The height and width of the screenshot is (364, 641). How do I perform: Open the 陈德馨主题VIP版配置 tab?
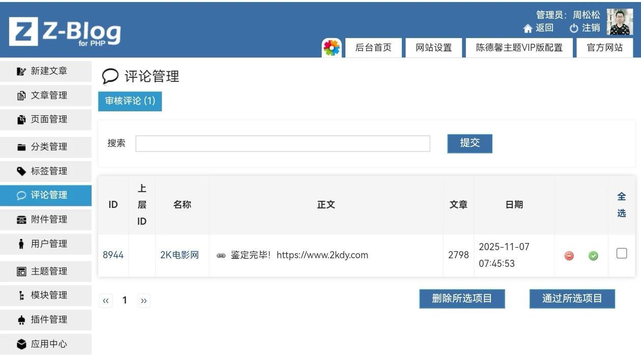(519, 48)
